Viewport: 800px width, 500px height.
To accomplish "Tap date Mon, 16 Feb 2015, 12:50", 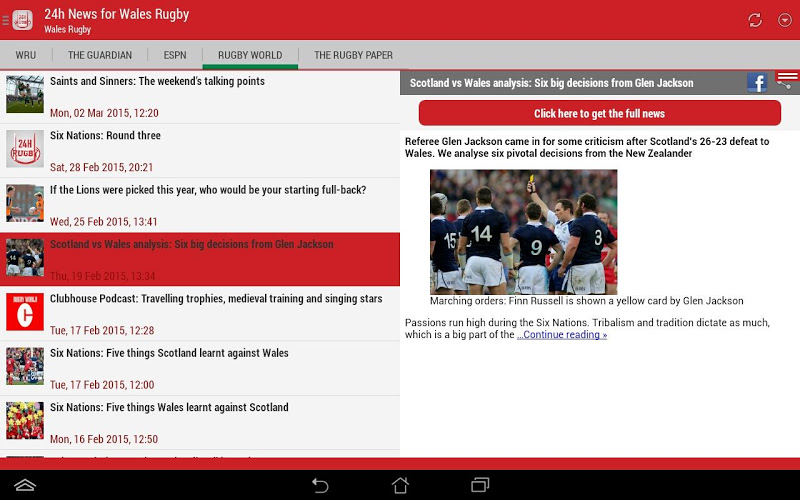I will [104, 439].
